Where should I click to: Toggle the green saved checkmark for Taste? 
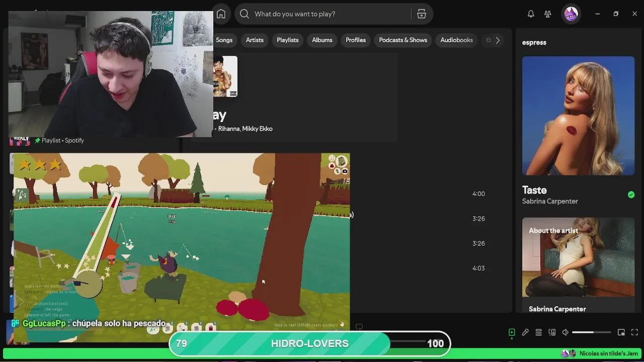(x=631, y=195)
